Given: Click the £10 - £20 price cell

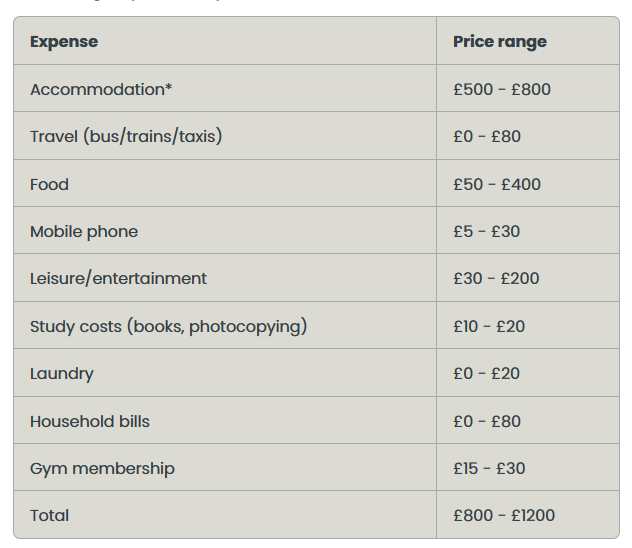Looking at the screenshot, I should 489,326.
